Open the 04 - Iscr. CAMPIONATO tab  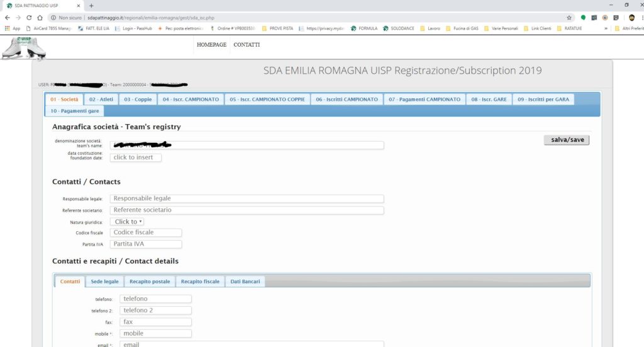pos(191,100)
